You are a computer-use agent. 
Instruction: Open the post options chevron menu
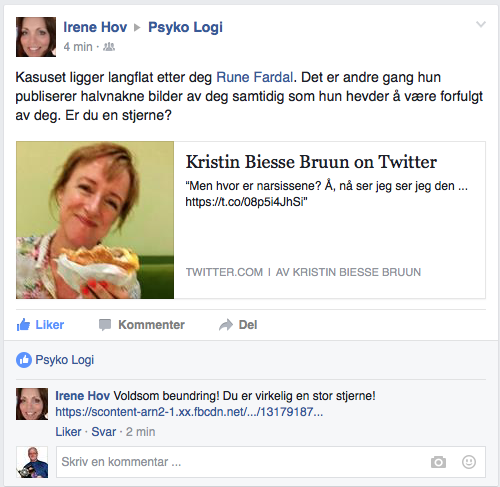pos(481,24)
